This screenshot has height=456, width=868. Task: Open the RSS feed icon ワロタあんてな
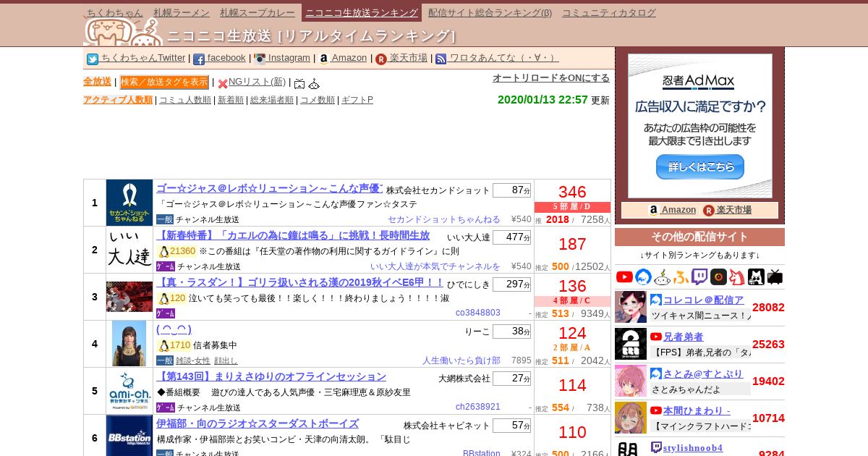tap(441, 59)
